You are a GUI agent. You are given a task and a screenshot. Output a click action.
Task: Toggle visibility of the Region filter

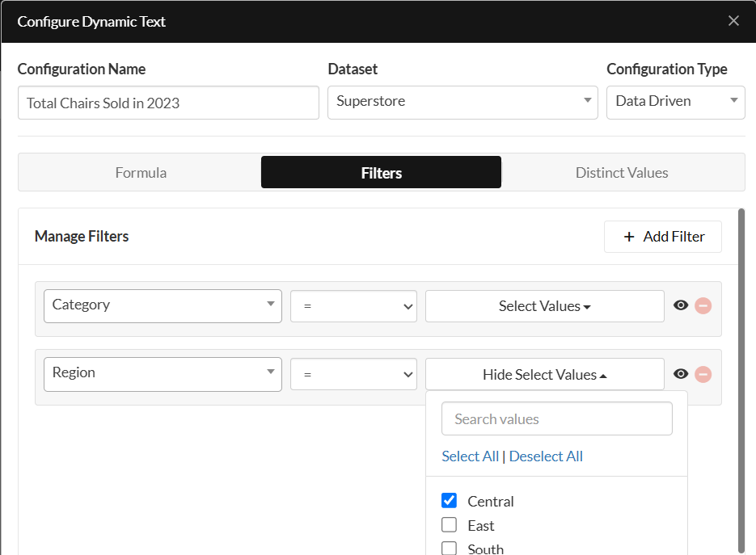coord(681,373)
